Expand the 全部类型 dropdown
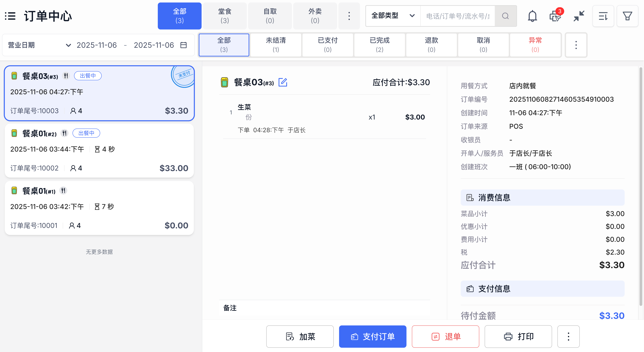 pos(393,16)
